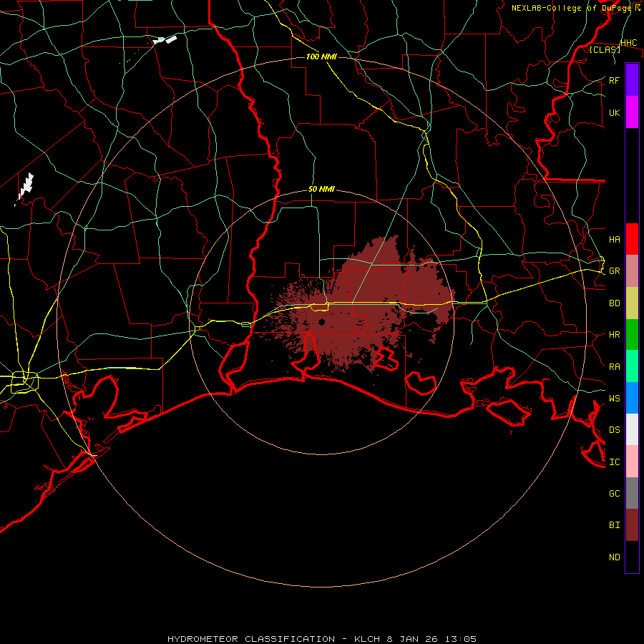Click the radar site hole in the echo

[x=321, y=321]
